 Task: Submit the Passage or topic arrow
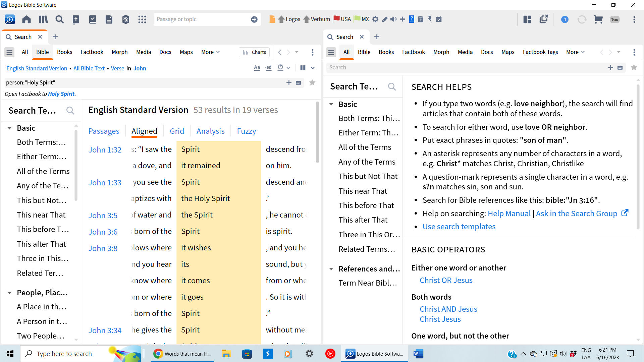(254, 19)
